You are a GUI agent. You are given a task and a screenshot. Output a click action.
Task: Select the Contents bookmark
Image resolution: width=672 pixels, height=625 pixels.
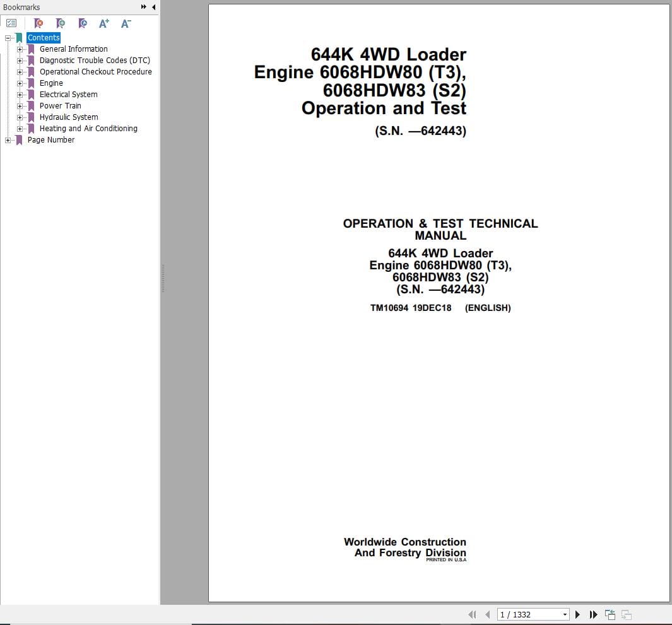coord(44,38)
